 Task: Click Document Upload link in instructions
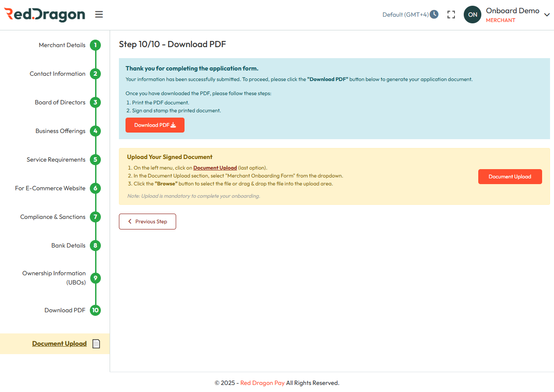click(215, 168)
